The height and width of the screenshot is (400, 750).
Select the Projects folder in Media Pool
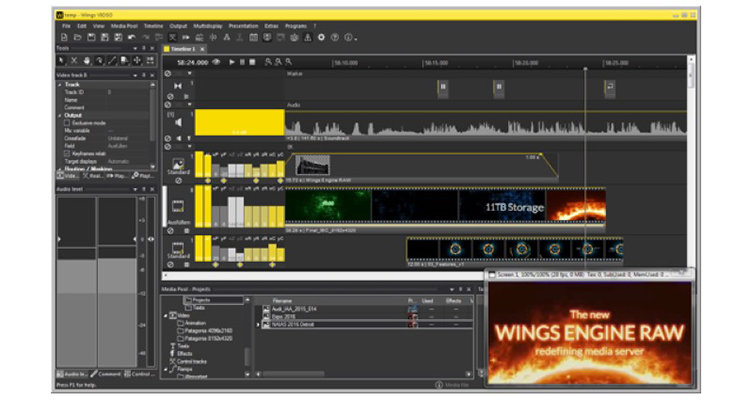214,300
